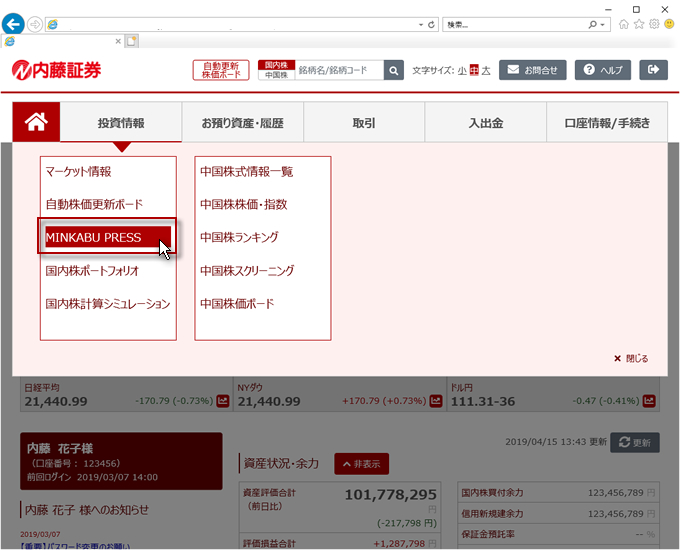Select 中国株 search mode toggle
The image size is (680, 550).
[x=276, y=75]
